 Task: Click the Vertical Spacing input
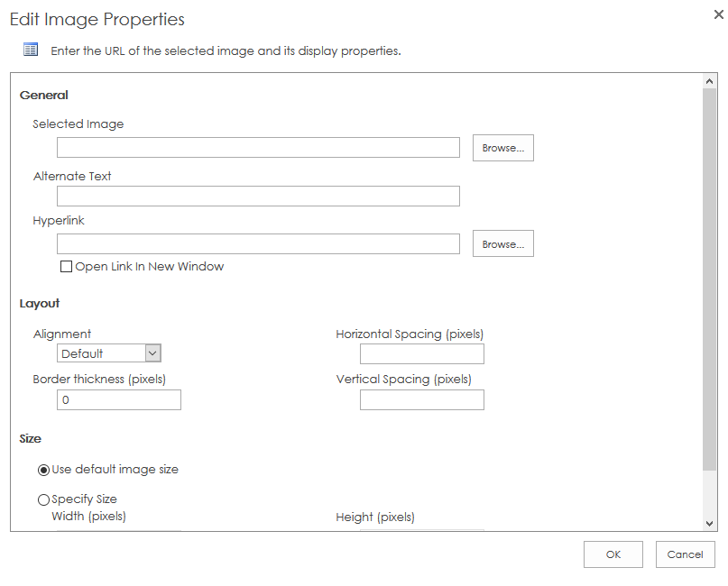pos(422,400)
